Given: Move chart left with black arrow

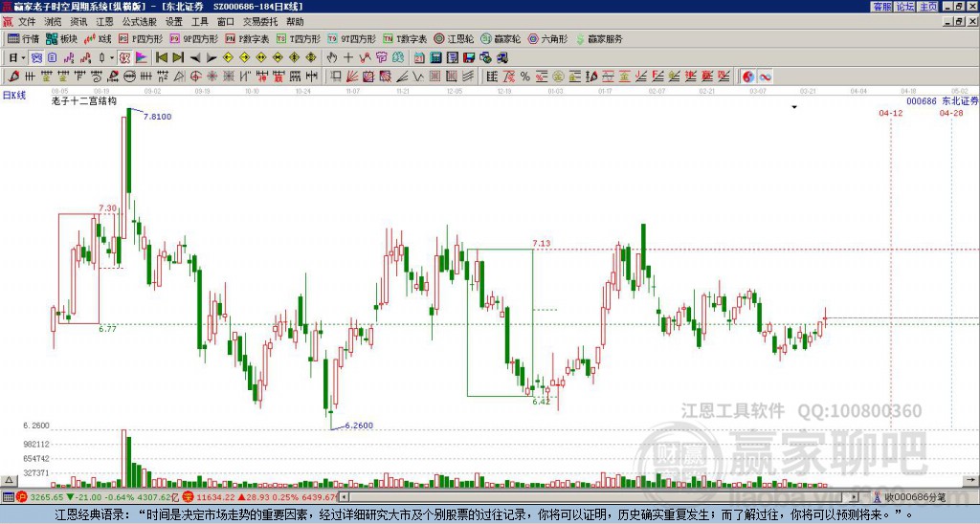Looking at the screenshot, I should [195, 57].
